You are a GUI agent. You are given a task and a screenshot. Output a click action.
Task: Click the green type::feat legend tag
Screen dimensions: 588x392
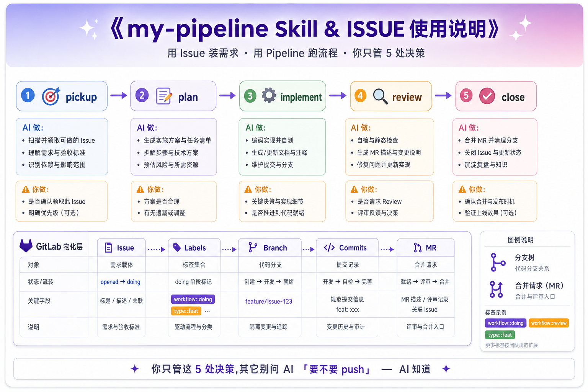[500, 335]
